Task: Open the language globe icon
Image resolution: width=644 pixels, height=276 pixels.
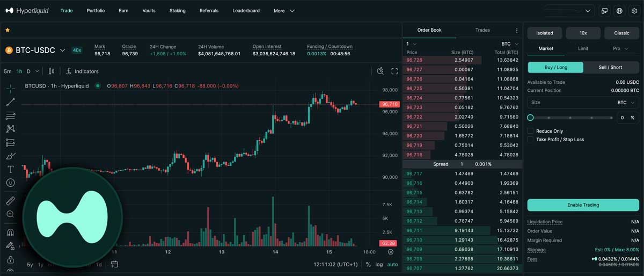Action: point(619,11)
